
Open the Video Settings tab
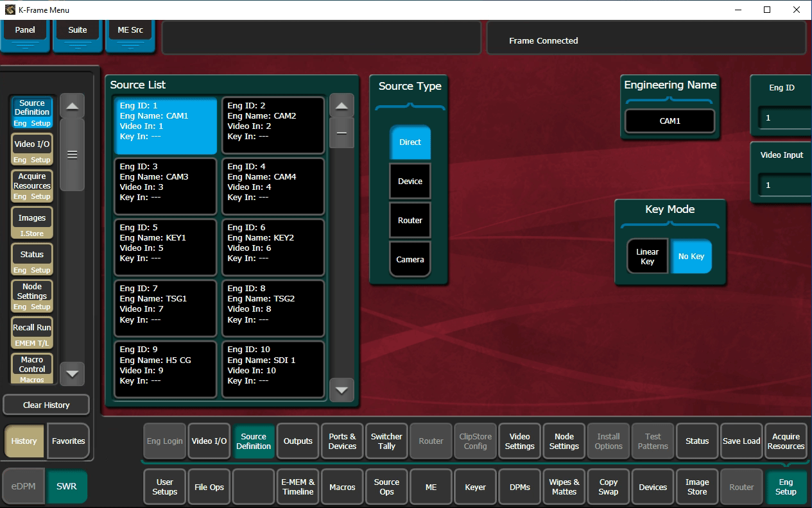[x=519, y=441]
